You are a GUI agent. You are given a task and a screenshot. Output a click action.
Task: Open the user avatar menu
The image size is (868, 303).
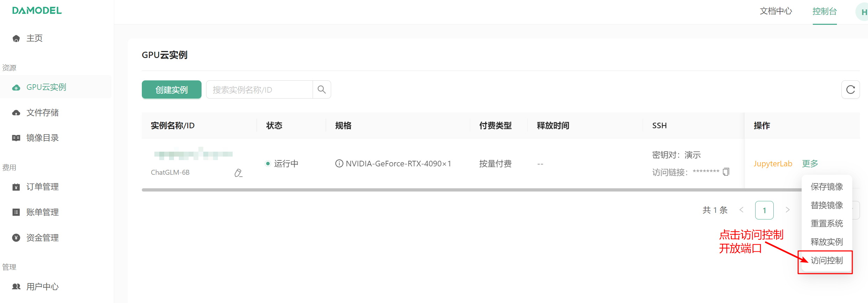[862, 12]
